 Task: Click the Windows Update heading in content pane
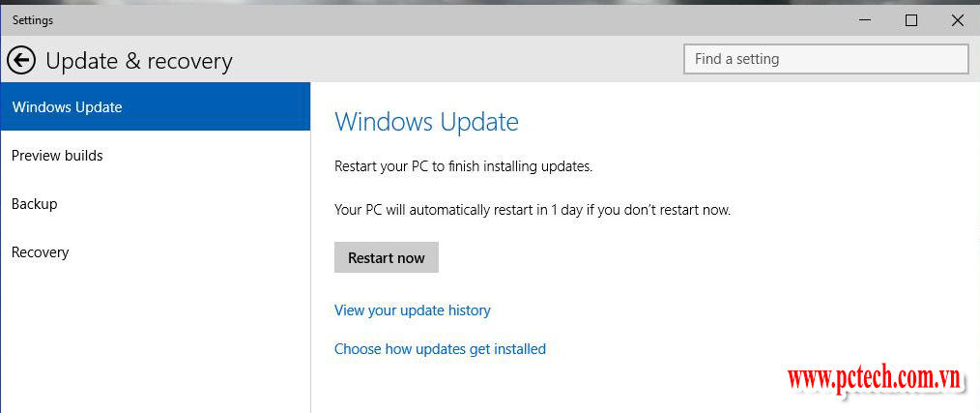(x=426, y=122)
